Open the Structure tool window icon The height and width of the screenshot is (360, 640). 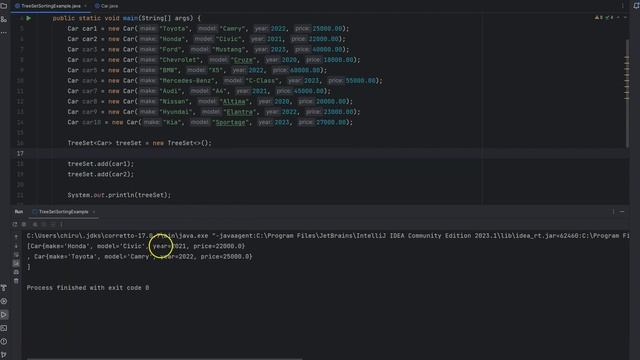click(x=4, y=19)
